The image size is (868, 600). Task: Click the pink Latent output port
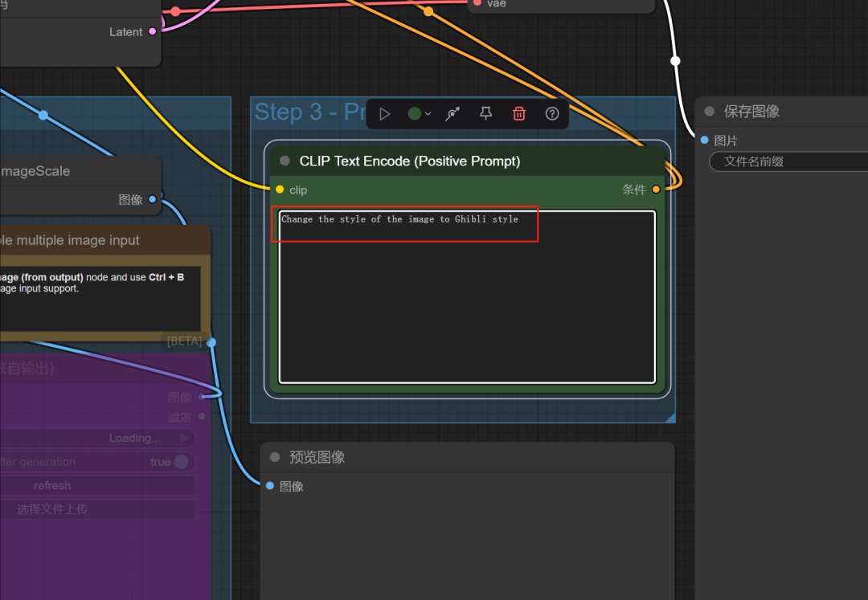coord(152,31)
